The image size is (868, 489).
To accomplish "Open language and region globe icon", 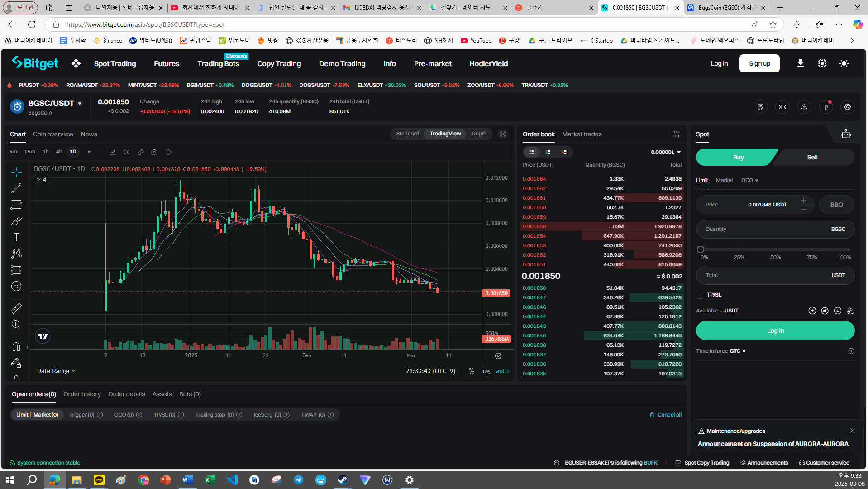I will click(x=822, y=63).
